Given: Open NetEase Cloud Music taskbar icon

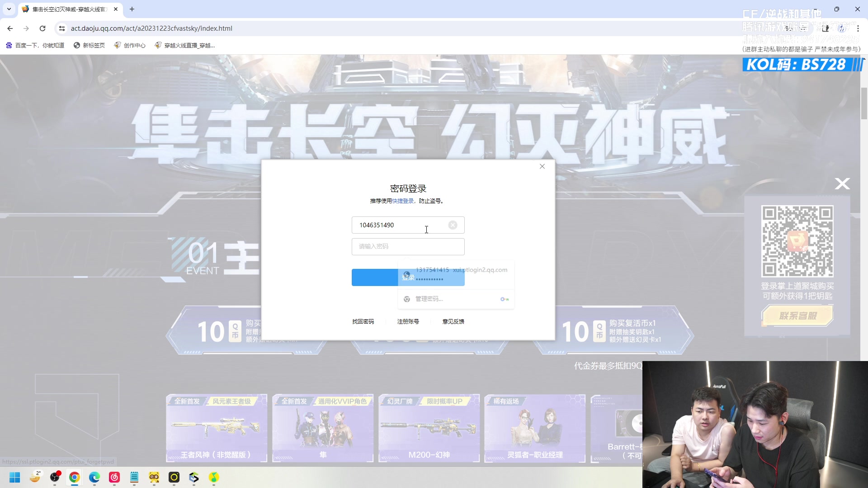Looking at the screenshot, I should [x=114, y=478].
